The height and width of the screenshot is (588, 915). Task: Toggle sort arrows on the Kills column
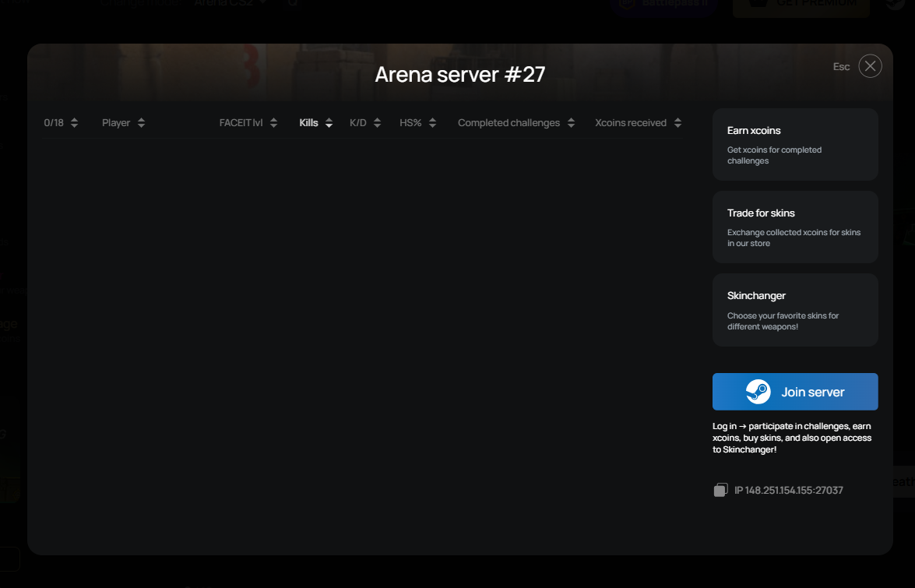329,123
